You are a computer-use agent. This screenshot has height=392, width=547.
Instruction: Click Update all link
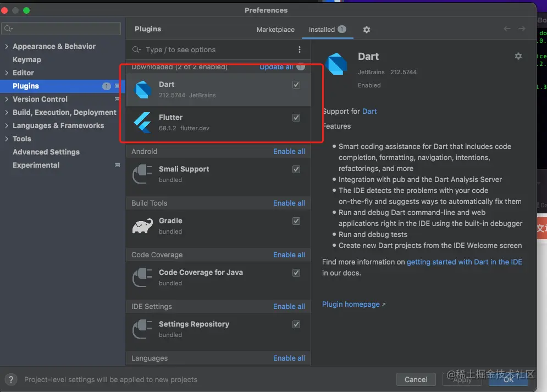(276, 67)
